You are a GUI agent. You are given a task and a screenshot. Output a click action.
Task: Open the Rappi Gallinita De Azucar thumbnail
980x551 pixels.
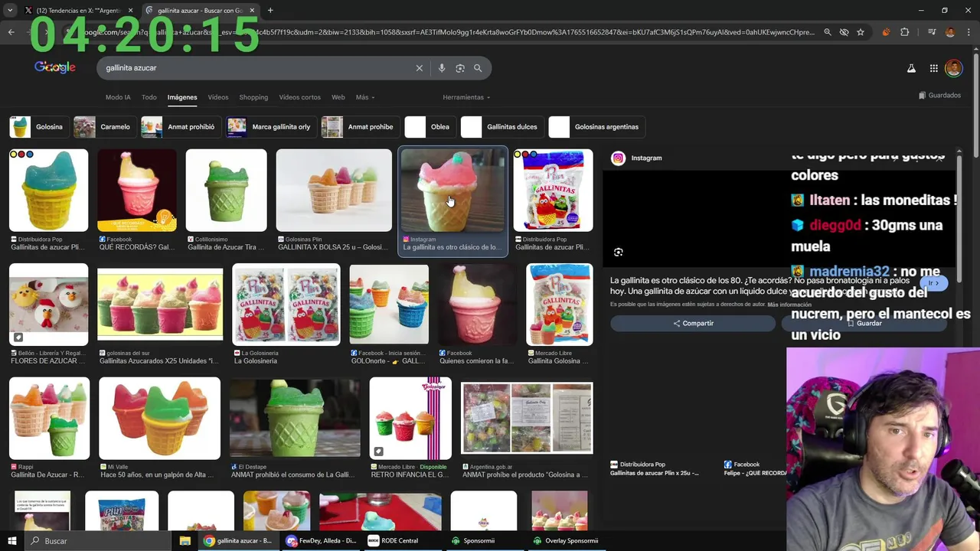49,418
